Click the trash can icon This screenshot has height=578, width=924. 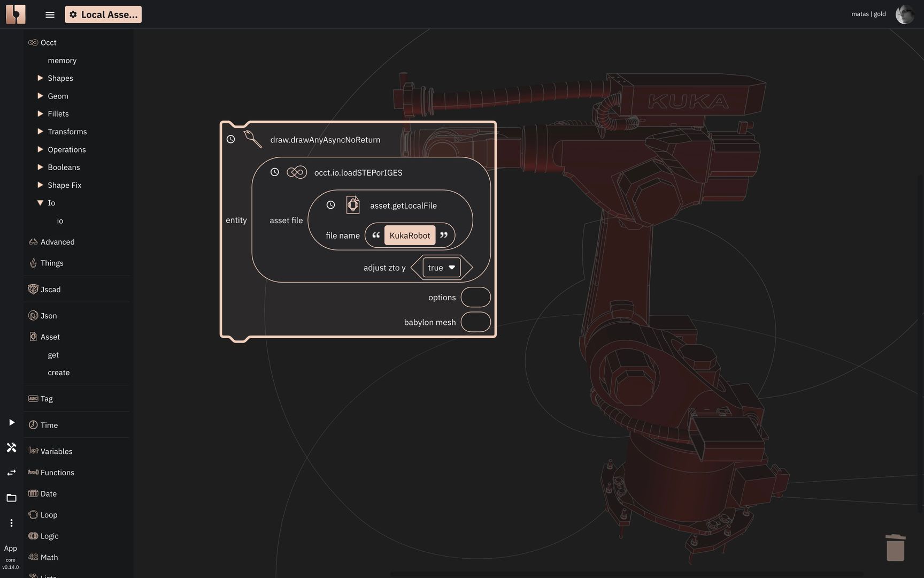(x=895, y=547)
